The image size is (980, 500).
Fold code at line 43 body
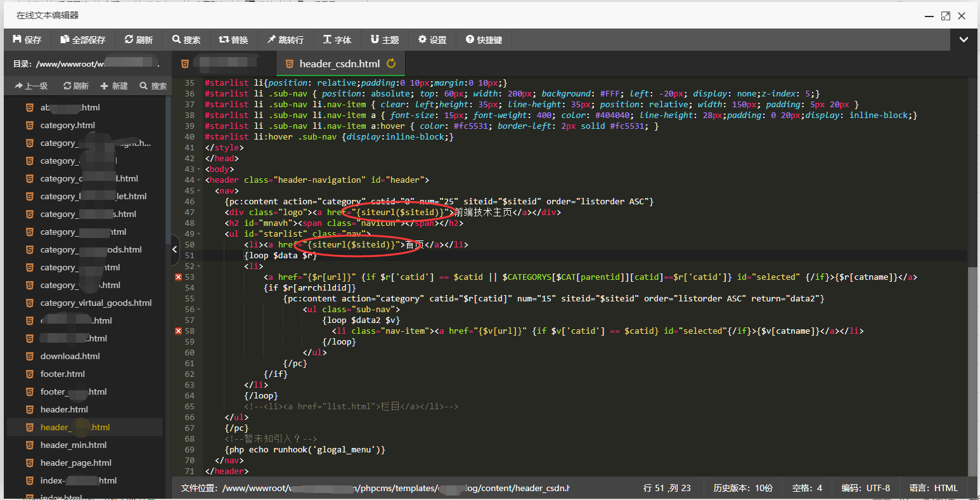click(199, 169)
